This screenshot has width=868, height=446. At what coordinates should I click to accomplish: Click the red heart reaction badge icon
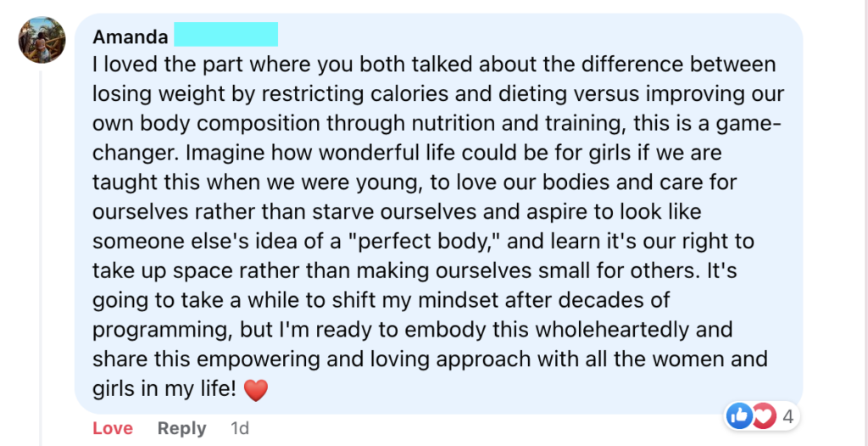[764, 415]
